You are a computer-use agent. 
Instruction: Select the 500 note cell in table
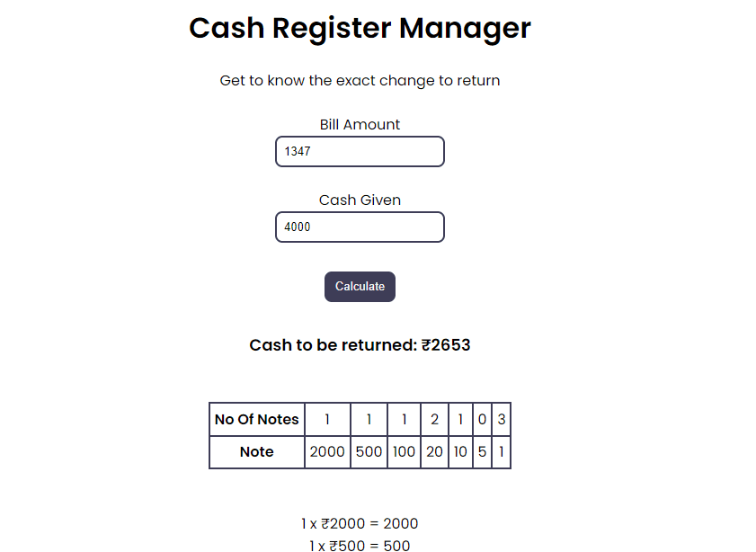[369, 451]
